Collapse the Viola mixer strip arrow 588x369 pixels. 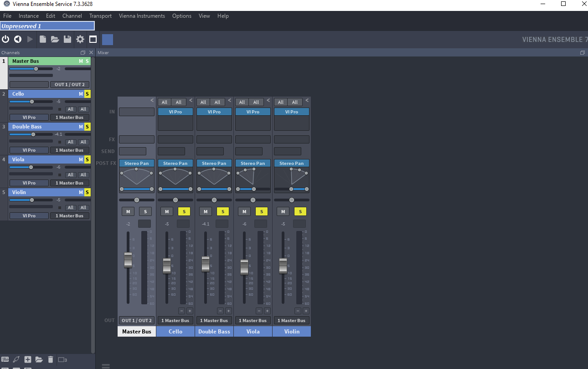[268, 100]
